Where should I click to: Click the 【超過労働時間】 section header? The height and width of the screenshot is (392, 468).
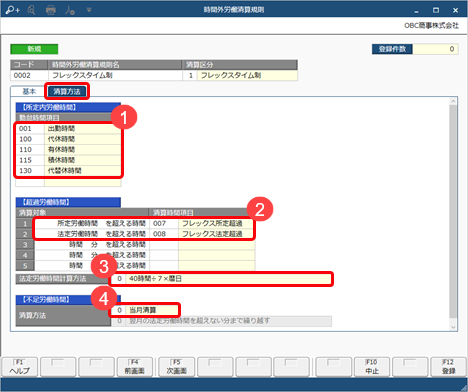pos(68,202)
